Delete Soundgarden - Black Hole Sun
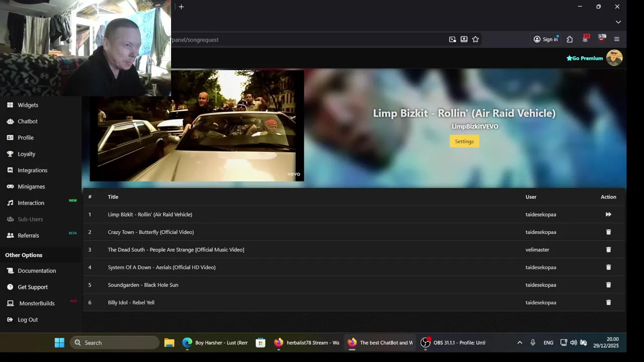Screen dimensions: 644x362 pos(608,285)
